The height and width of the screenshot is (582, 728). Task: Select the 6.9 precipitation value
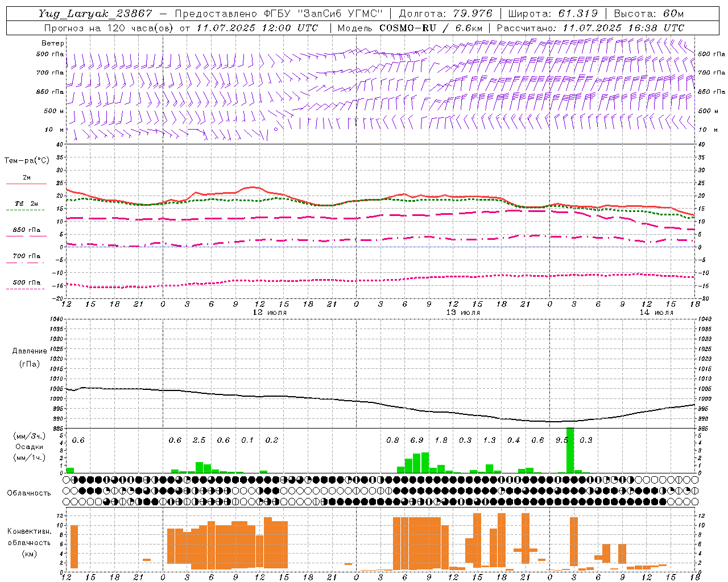click(417, 440)
